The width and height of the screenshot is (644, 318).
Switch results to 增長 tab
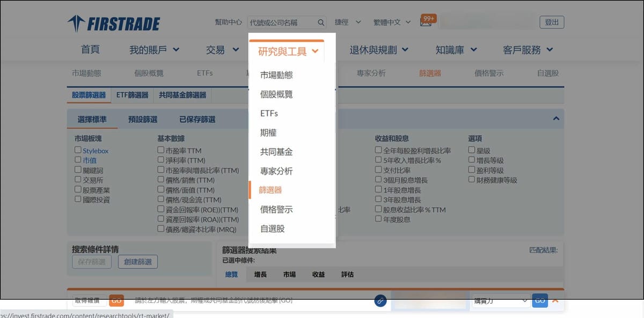260,275
